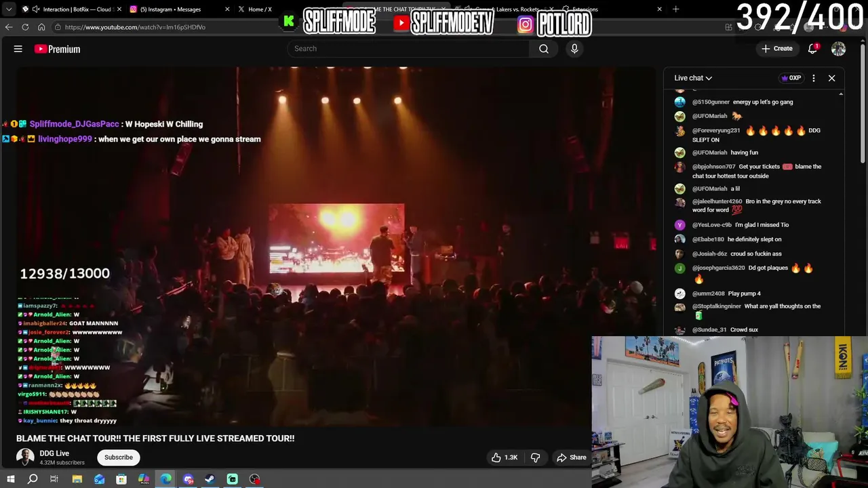Click the DDG Live channel avatar

point(25,457)
